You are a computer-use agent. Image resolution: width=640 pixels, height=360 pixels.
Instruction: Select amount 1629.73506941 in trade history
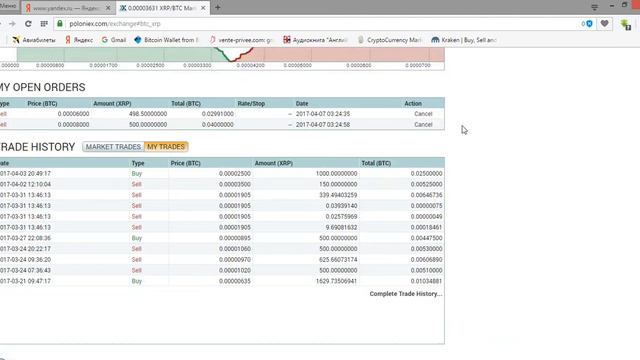coord(336,281)
